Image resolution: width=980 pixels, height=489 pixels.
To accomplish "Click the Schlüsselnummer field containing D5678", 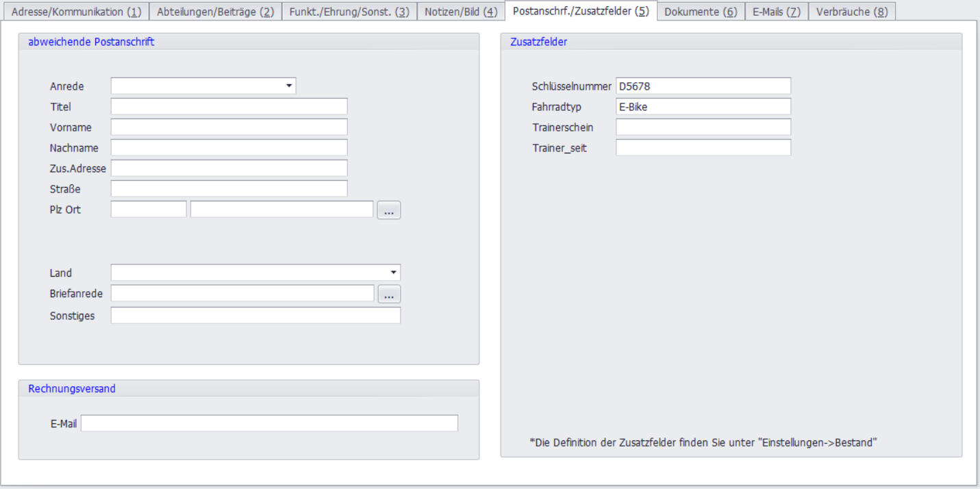I will pos(703,86).
